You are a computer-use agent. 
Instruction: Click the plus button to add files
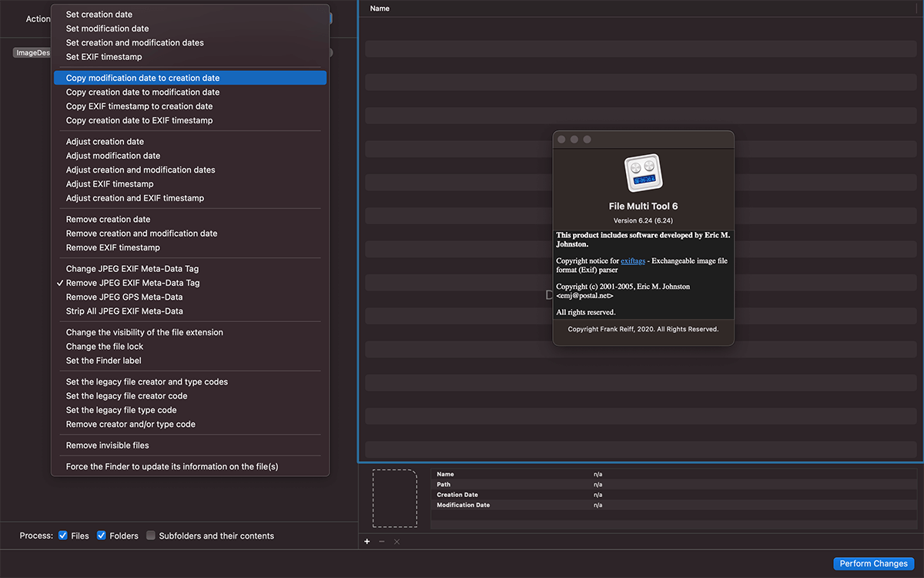pos(367,542)
